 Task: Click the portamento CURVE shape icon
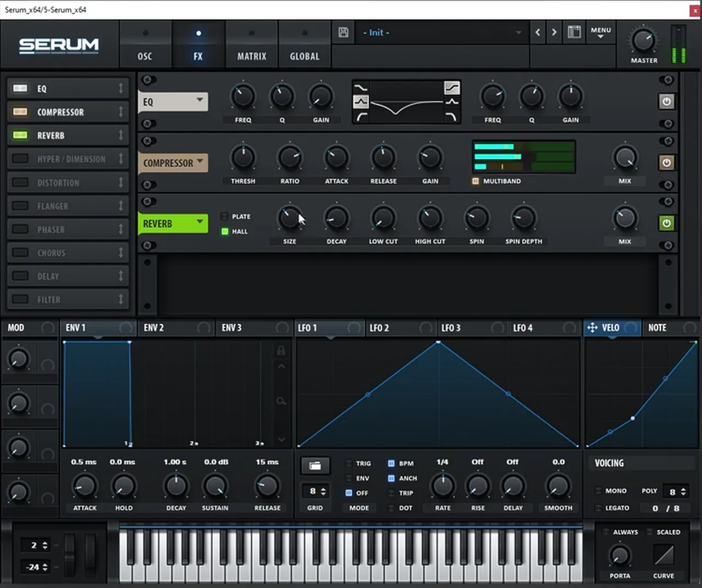click(664, 556)
